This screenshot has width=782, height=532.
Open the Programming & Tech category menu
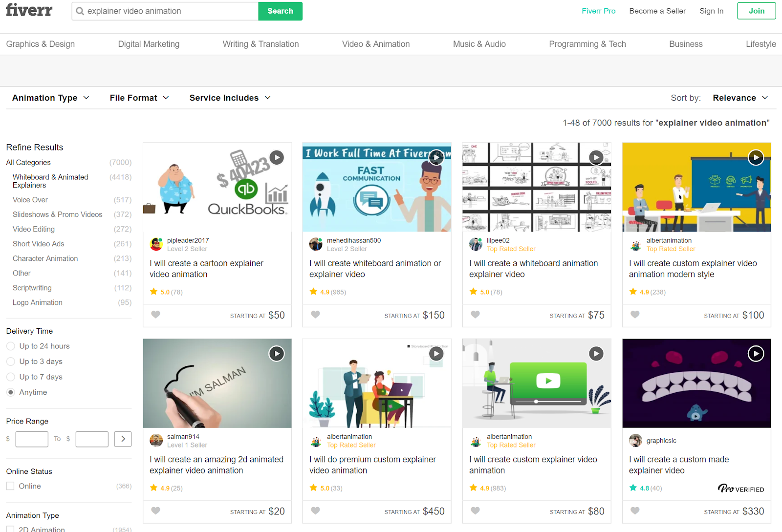coord(587,44)
